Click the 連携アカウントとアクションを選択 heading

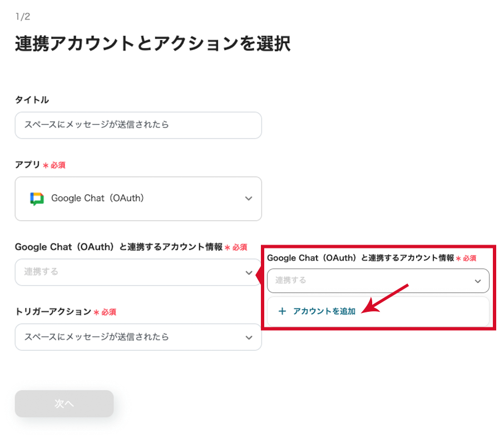[x=152, y=44]
